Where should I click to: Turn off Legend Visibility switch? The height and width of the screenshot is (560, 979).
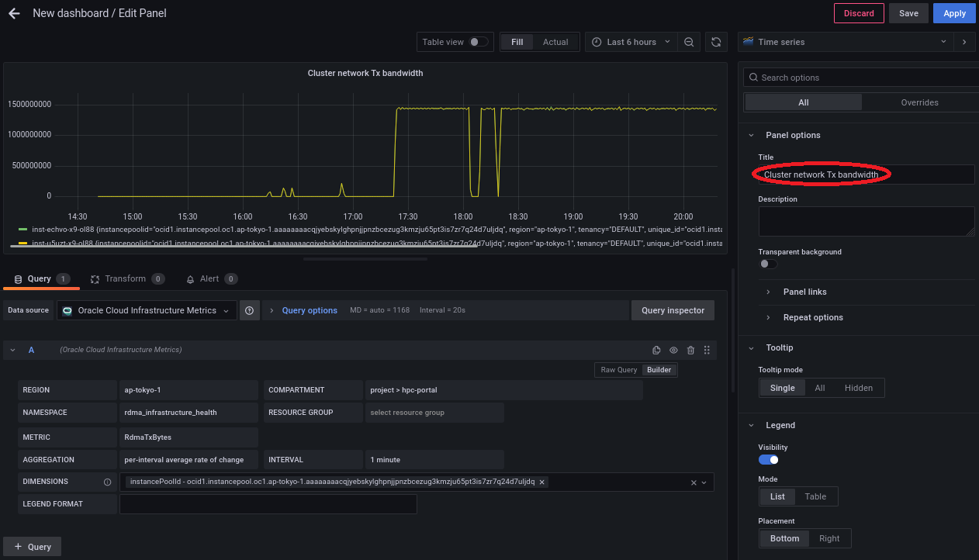(x=768, y=460)
